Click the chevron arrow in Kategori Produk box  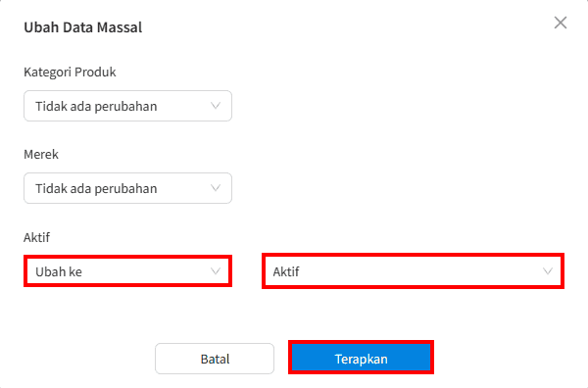pyautogui.click(x=216, y=106)
